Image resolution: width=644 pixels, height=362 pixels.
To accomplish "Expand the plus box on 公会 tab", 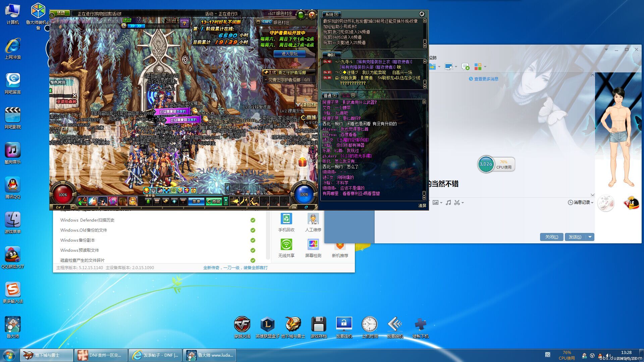I will (x=353, y=96).
